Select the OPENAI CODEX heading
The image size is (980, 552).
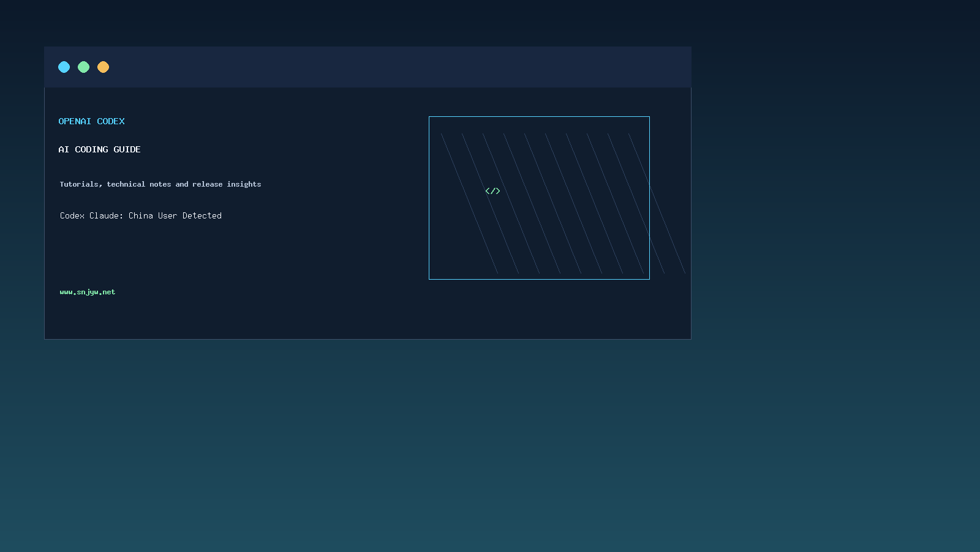point(91,121)
